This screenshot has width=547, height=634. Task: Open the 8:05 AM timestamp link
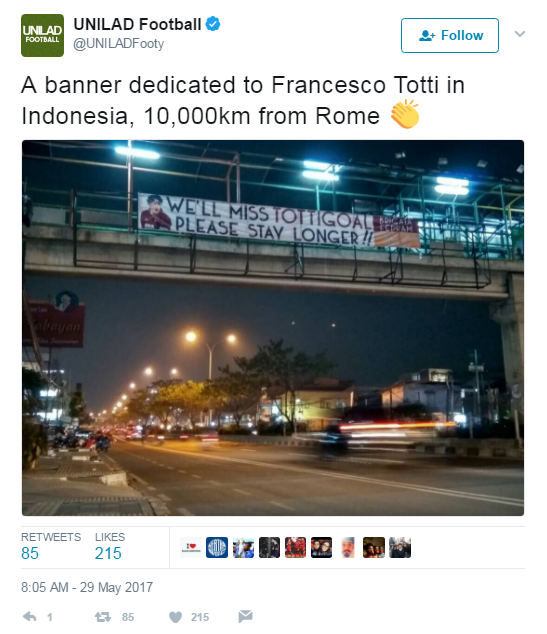click(x=87, y=587)
